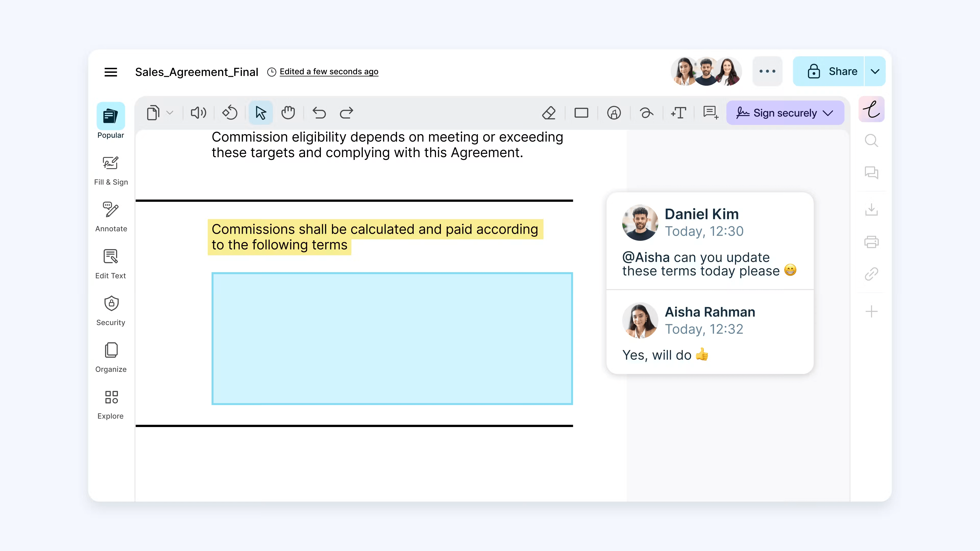Image resolution: width=980 pixels, height=551 pixels.
Task: Open the Fill & Sign tab
Action: 111,171
